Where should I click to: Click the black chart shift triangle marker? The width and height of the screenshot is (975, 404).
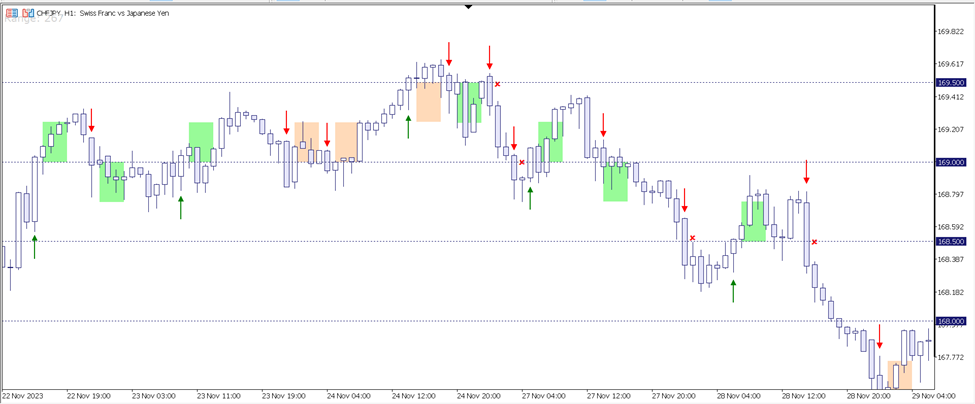pos(468,6)
